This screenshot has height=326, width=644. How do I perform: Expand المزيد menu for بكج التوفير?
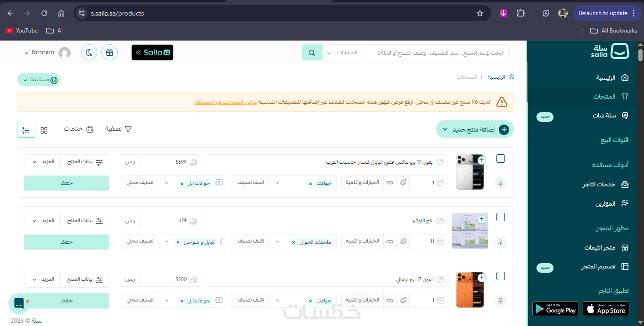[42, 220]
